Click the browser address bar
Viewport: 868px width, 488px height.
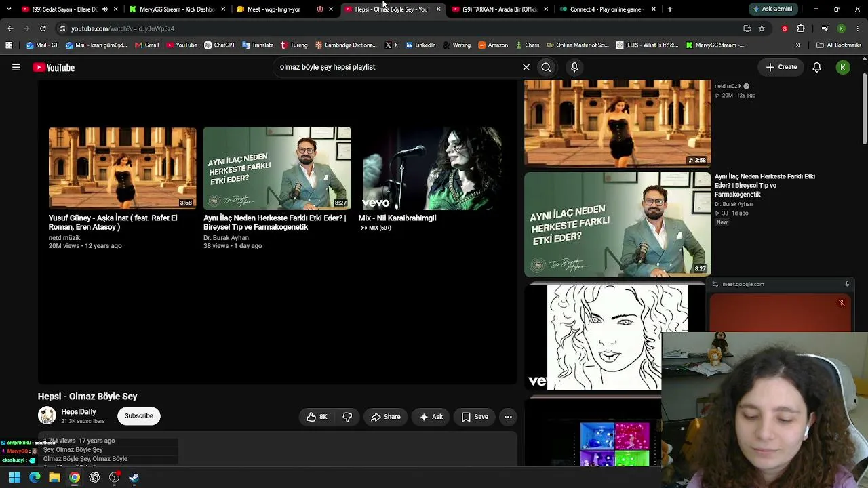point(400,28)
